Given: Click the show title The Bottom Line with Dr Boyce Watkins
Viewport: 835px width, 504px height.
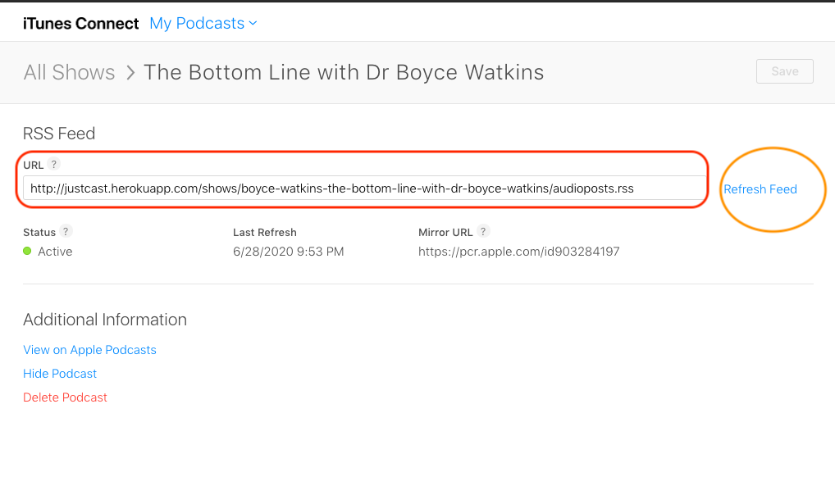Looking at the screenshot, I should click(344, 72).
